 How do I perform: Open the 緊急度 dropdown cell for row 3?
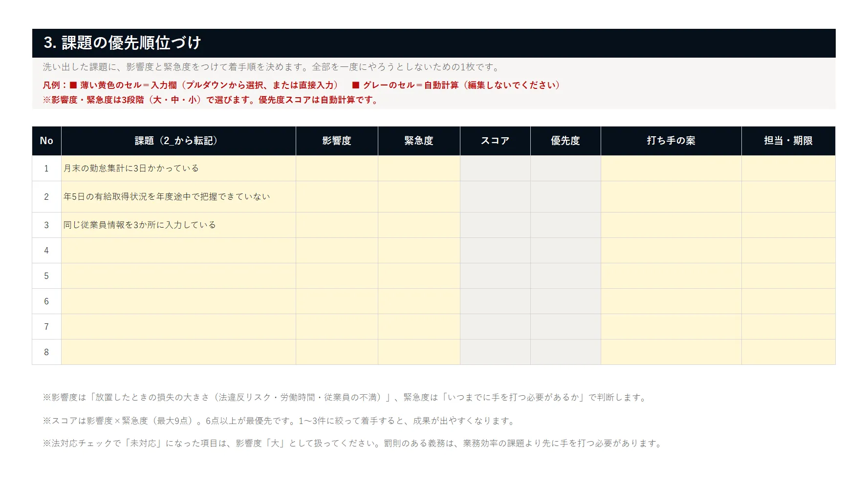[419, 225]
